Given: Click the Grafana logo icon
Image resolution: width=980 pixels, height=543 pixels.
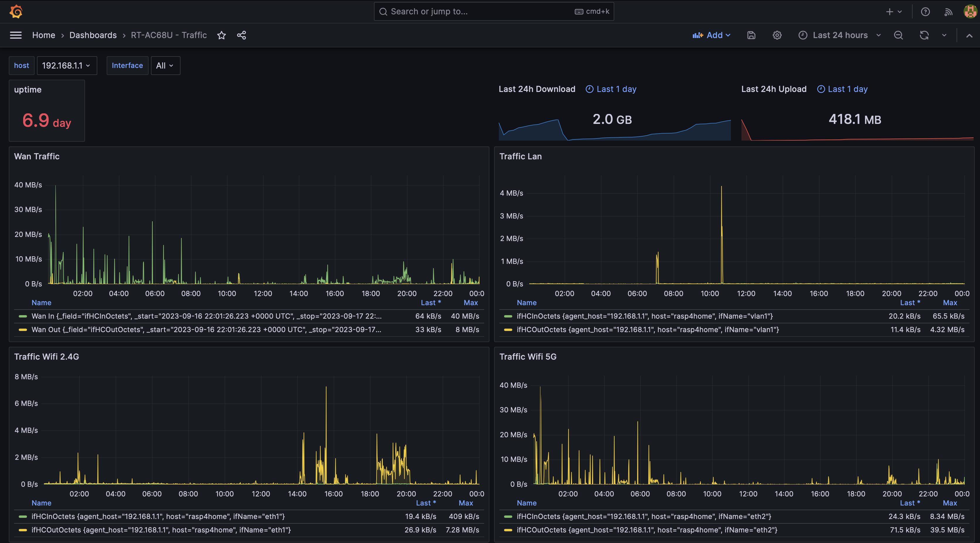Looking at the screenshot, I should pyautogui.click(x=16, y=11).
